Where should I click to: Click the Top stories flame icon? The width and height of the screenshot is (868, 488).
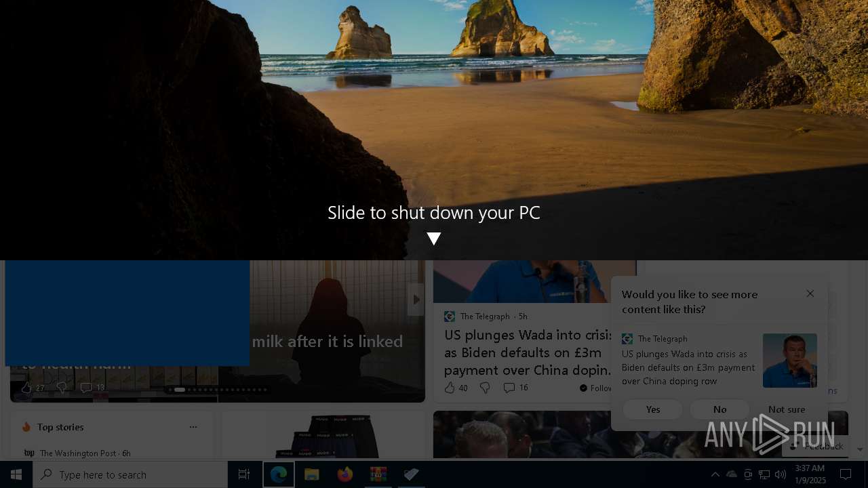tap(26, 427)
